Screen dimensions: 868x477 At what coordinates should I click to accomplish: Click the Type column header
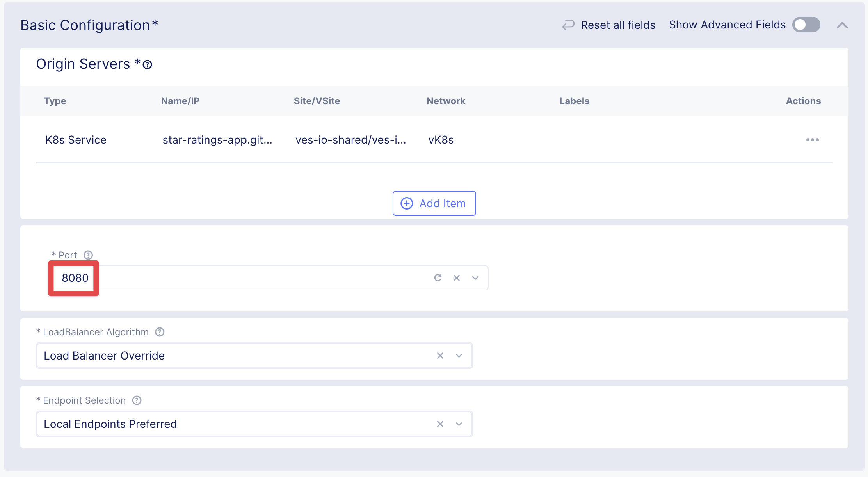55,101
